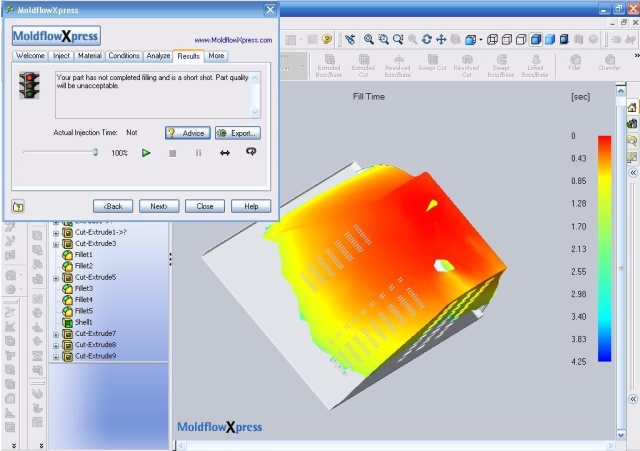The image size is (640, 451).
Task: Select Shaded display style icon
Action: pyautogui.click(x=550, y=39)
